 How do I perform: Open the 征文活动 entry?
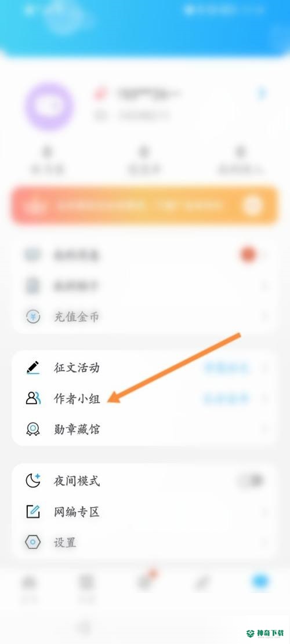click(x=144, y=367)
